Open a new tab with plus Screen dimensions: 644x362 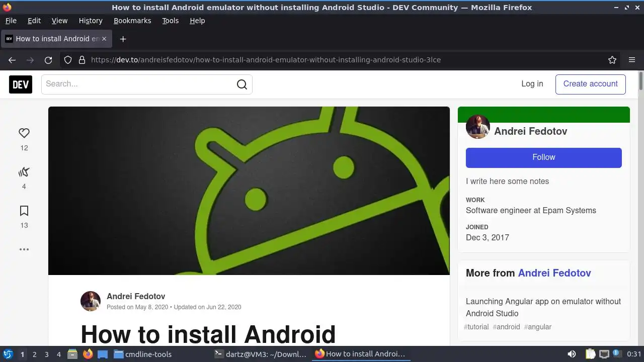coord(123,39)
